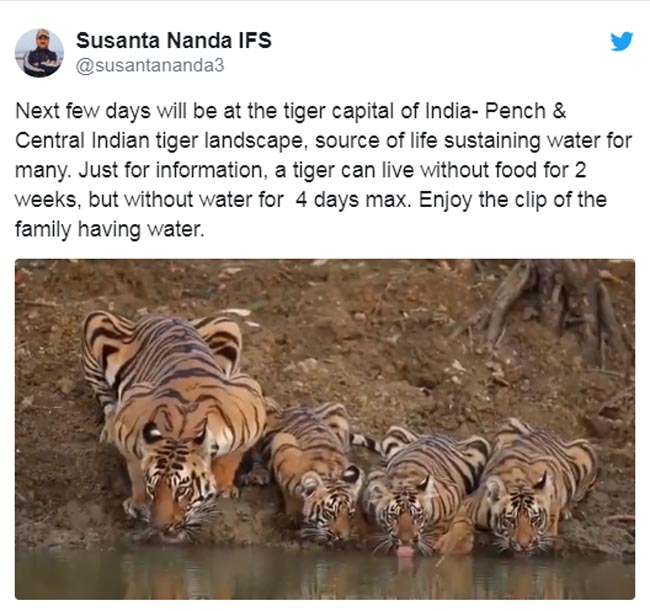Viewport: 650px width, 611px height.
Task: Play the tiger family video clip
Action: point(325,429)
